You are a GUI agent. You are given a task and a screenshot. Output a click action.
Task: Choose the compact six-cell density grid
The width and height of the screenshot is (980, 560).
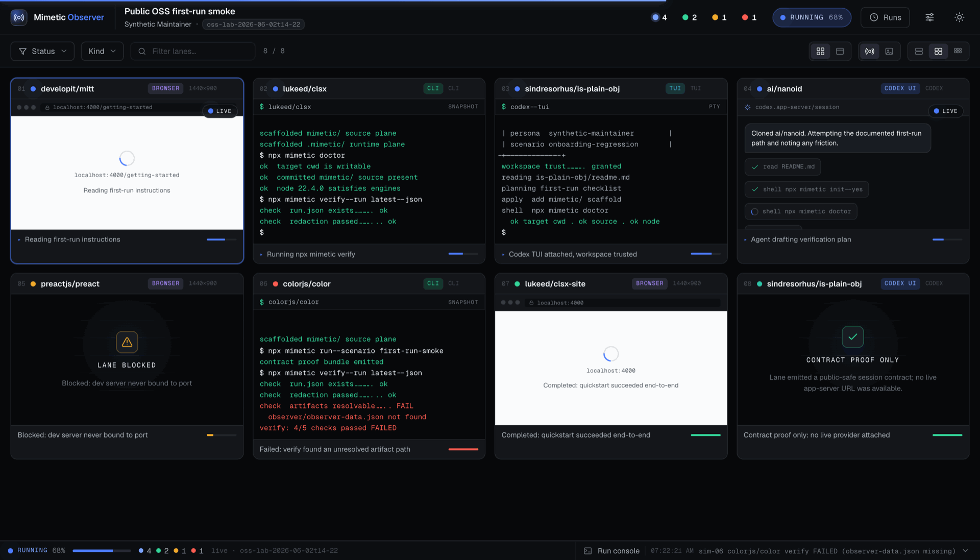958,51
